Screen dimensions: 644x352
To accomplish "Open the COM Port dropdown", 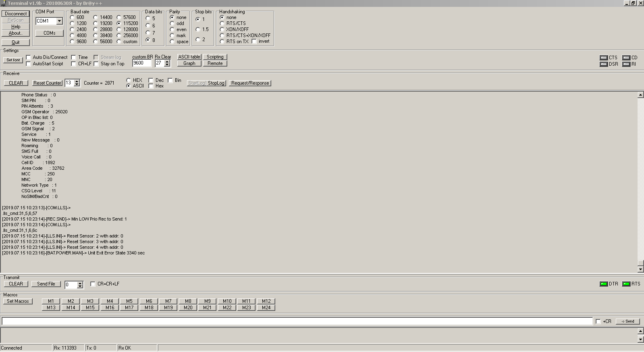I will [59, 21].
